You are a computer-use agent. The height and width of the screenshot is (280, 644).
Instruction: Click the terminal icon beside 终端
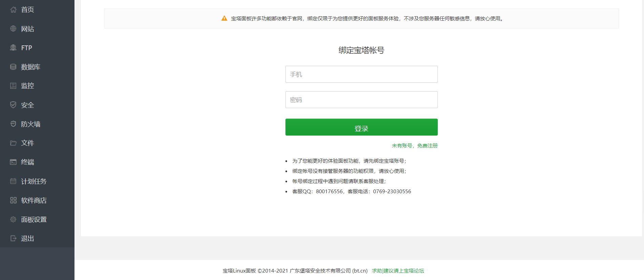coord(13,162)
